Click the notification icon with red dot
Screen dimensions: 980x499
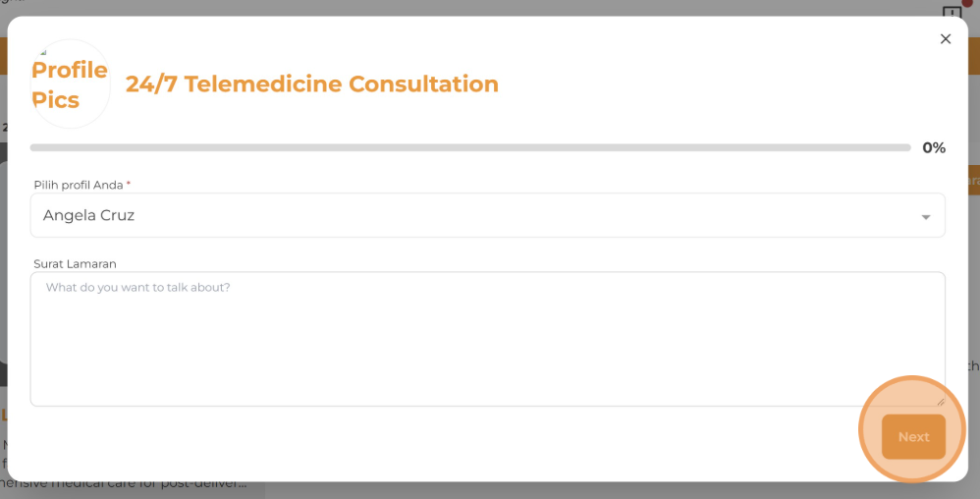(x=953, y=11)
